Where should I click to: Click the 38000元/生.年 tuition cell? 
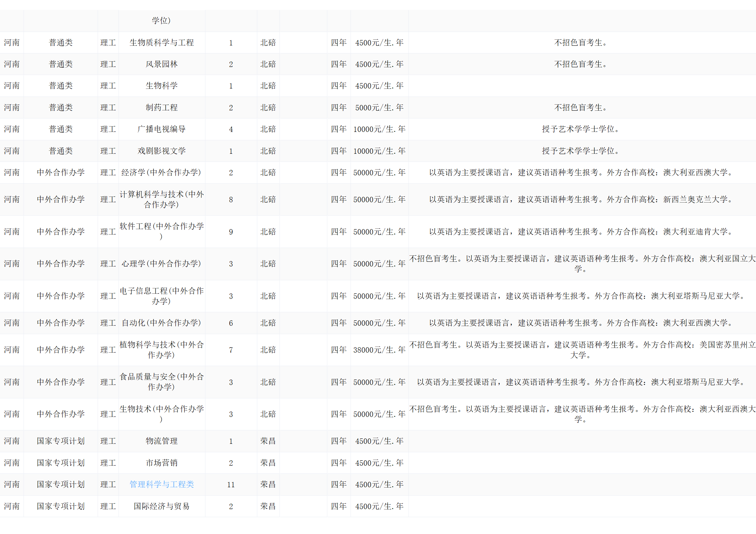pos(379,350)
